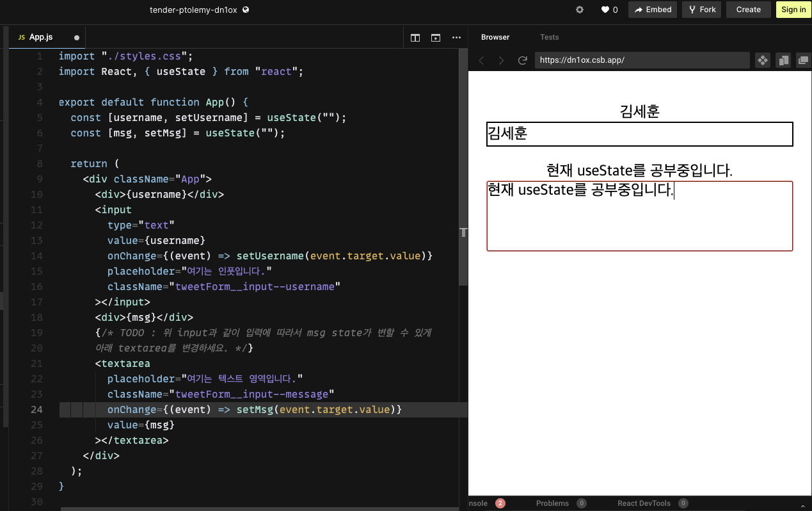Switch to the Browser tab
This screenshot has width=812, height=511.
coord(495,37)
